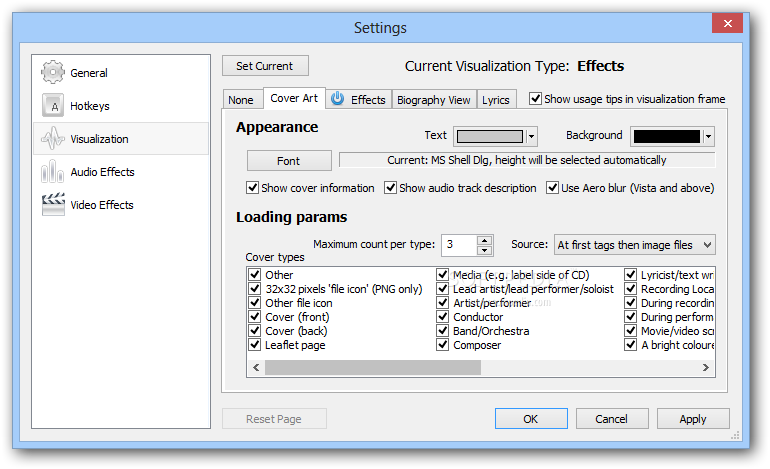Uncheck Media (label side of CD) type

click(x=442, y=275)
